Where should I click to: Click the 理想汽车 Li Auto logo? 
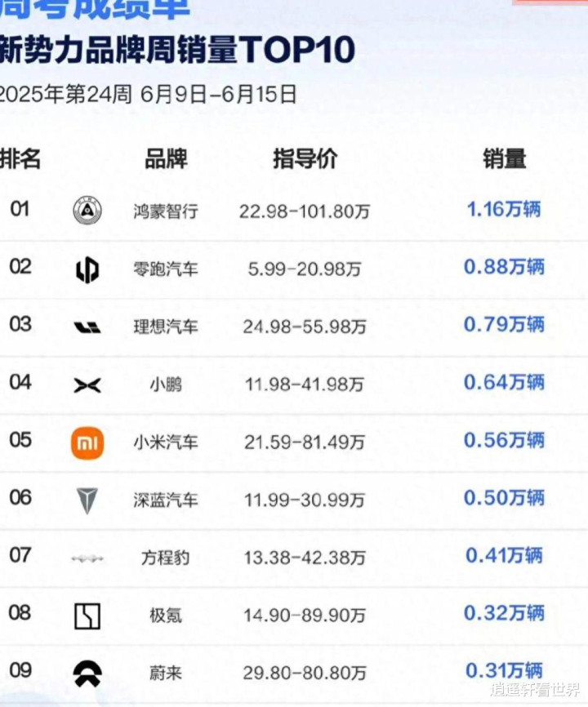[87, 327]
